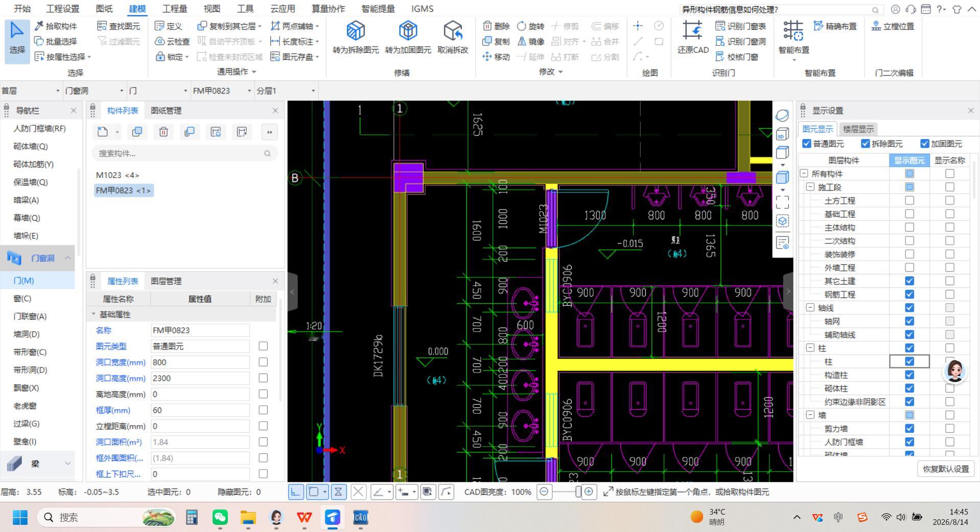This screenshot has height=532, width=980.
Task: Click the zoom-out minus for CAD brightness
Action: click(544, 492)
